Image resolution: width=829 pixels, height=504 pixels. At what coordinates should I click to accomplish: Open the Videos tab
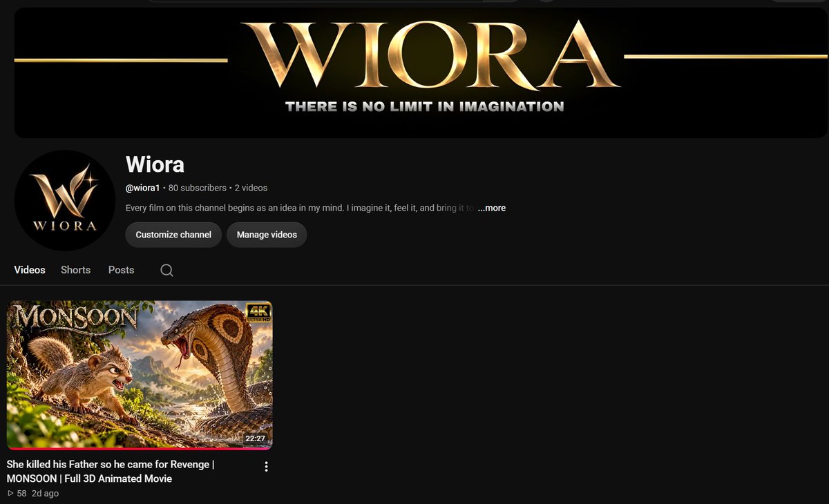30,270
